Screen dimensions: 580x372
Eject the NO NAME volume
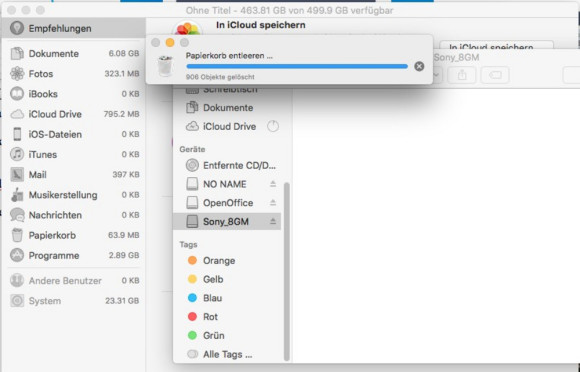click(x=273, y=184)
